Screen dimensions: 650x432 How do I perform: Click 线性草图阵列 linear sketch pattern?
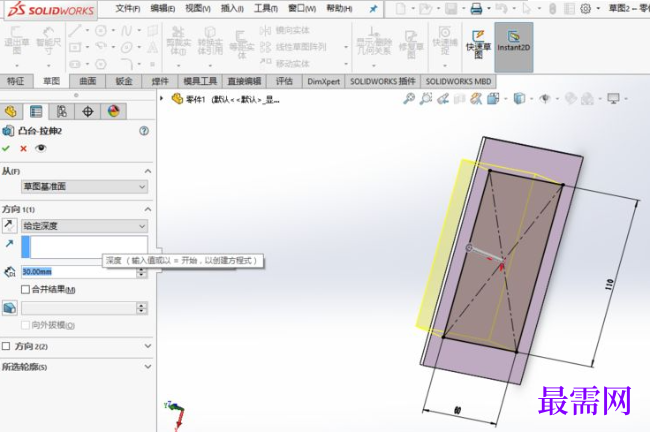(x=293, y=47)
